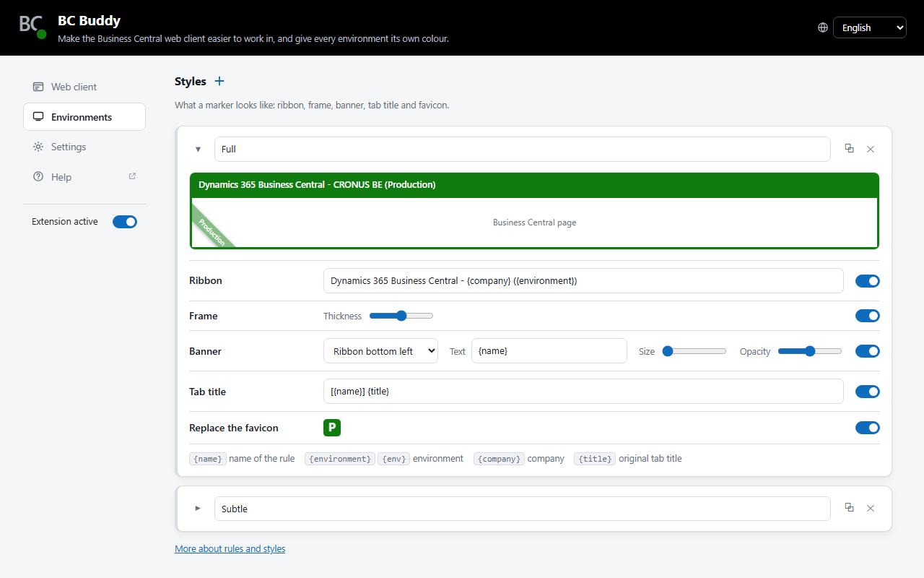Viewport: 924px width, 578px height.
Task: Go to Settings in sidebar
Action: [84, 147]
